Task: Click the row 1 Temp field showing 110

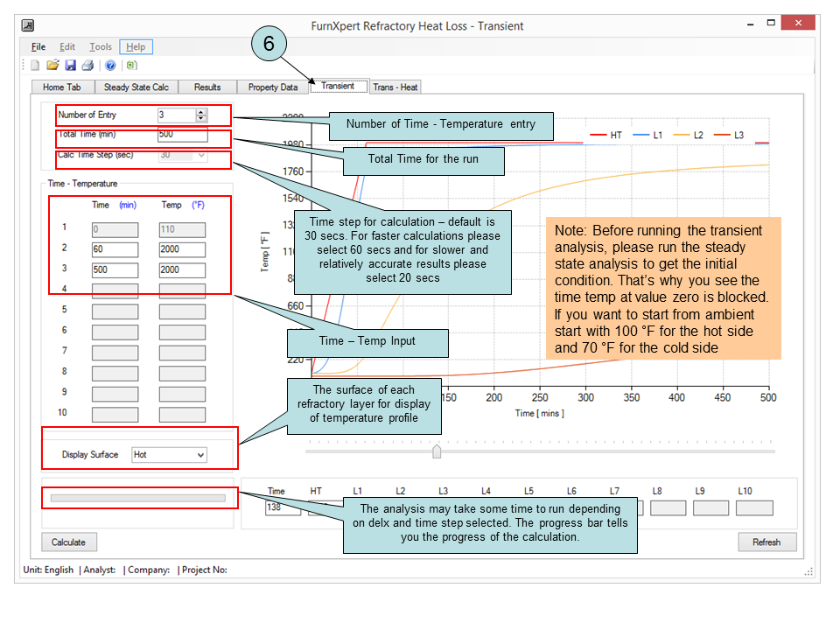Action: [x=182, y=230]
